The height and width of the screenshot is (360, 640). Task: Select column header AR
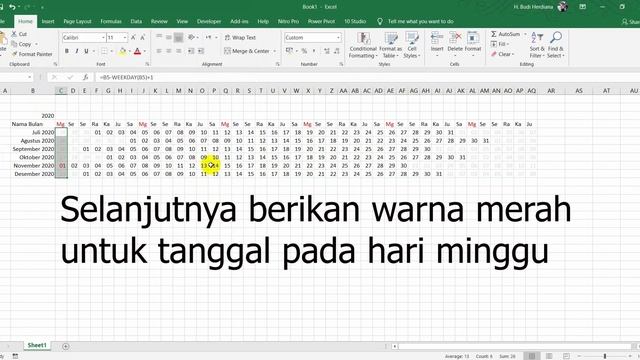coord(551,91)
